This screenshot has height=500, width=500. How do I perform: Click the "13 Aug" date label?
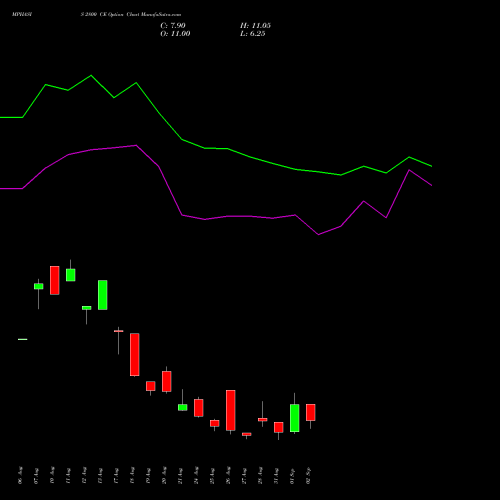[100, 476]
